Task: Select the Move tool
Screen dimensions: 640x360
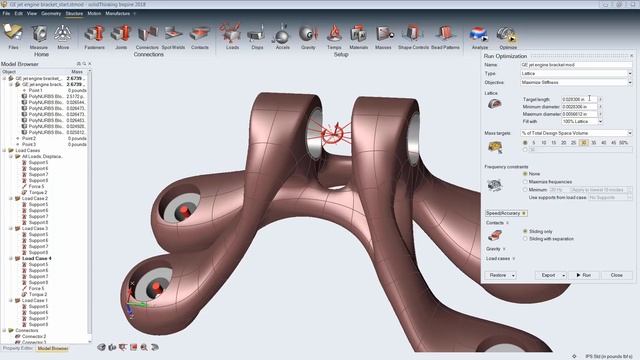Action: pos(63,34)
